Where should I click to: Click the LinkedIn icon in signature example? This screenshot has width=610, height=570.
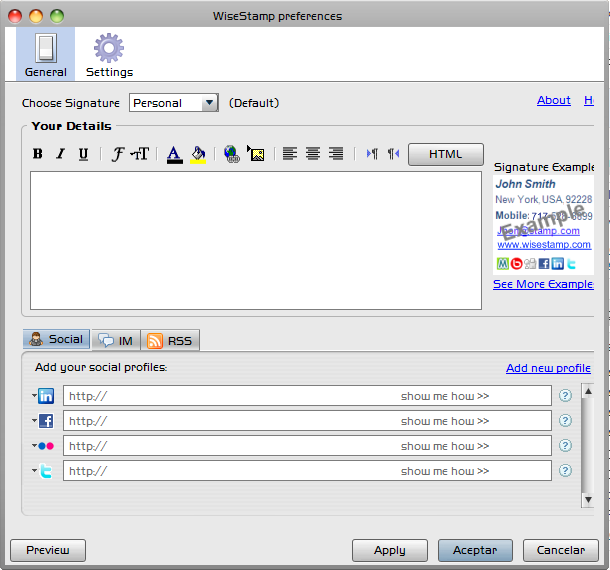tap(557, 264)
